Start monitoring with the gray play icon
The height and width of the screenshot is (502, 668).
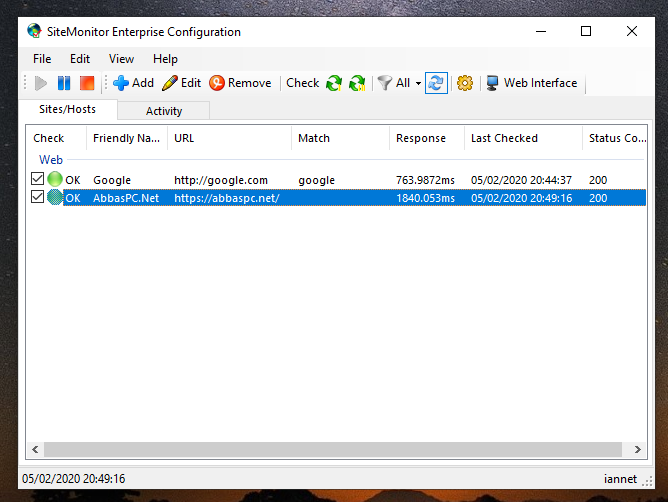click(x=41, y=83)
